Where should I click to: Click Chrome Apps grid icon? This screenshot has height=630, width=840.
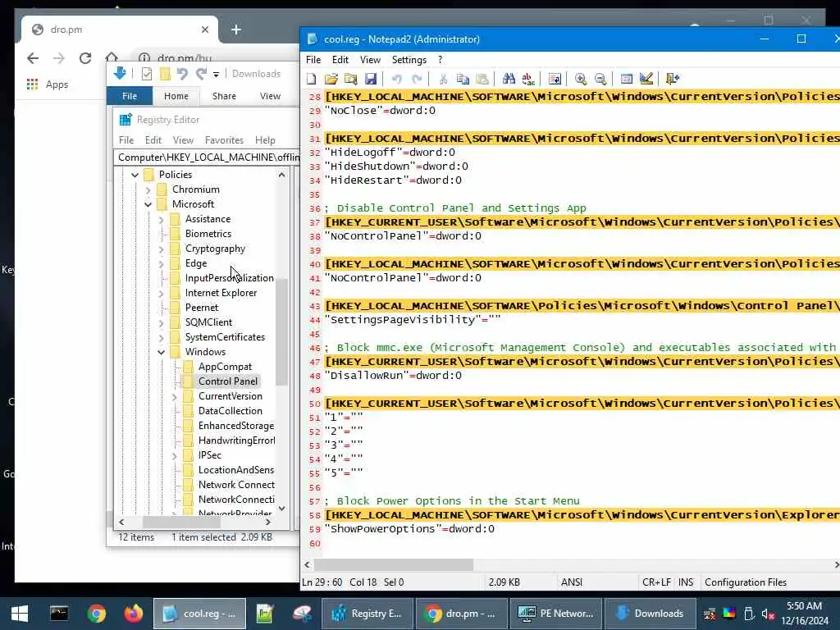click(x=32, y=84)
